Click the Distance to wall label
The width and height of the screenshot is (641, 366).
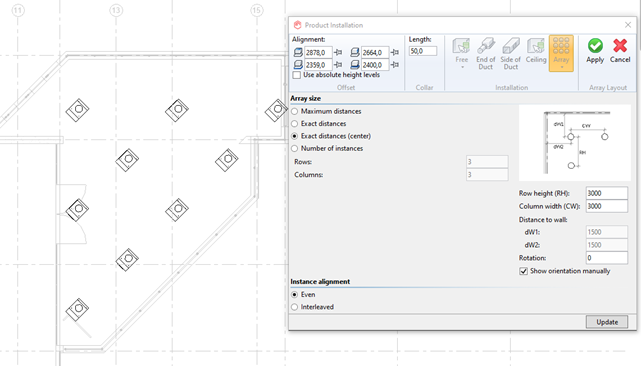pos(543,220)
